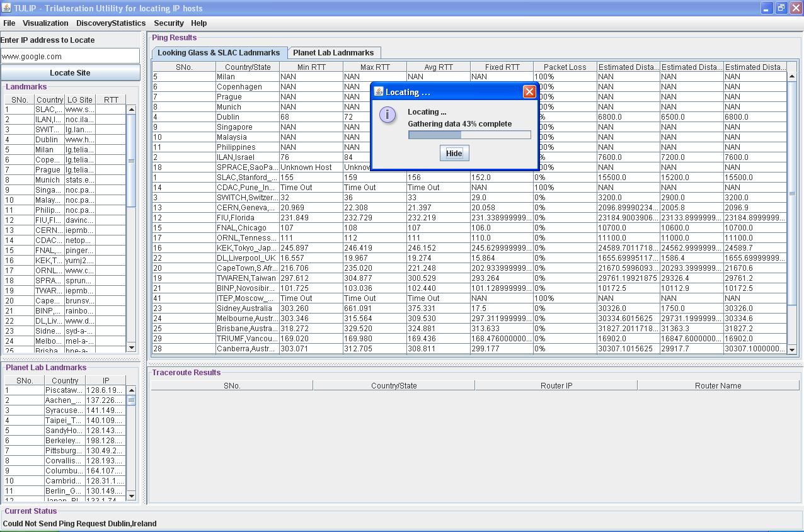This screenshot has width=804, height=532.
Task: Click Java icon in Locating dialog title
Action: [x=379, y=92]
